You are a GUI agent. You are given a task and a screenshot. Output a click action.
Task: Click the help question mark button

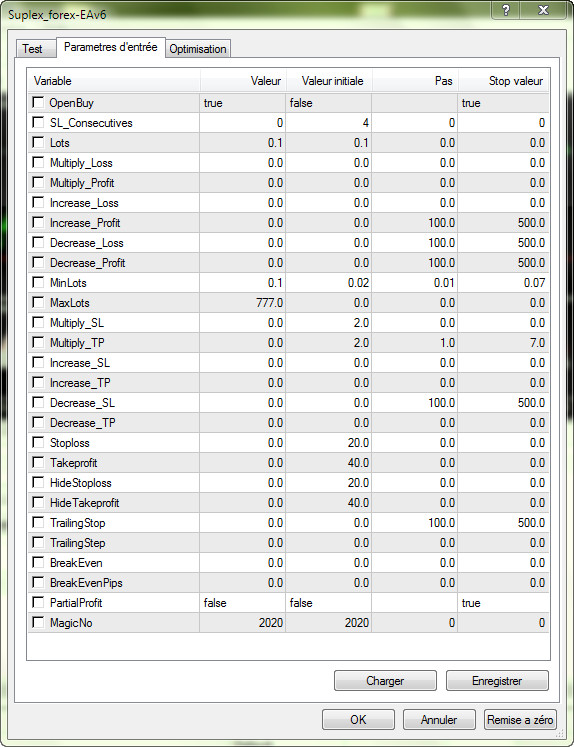coord(506,10)
